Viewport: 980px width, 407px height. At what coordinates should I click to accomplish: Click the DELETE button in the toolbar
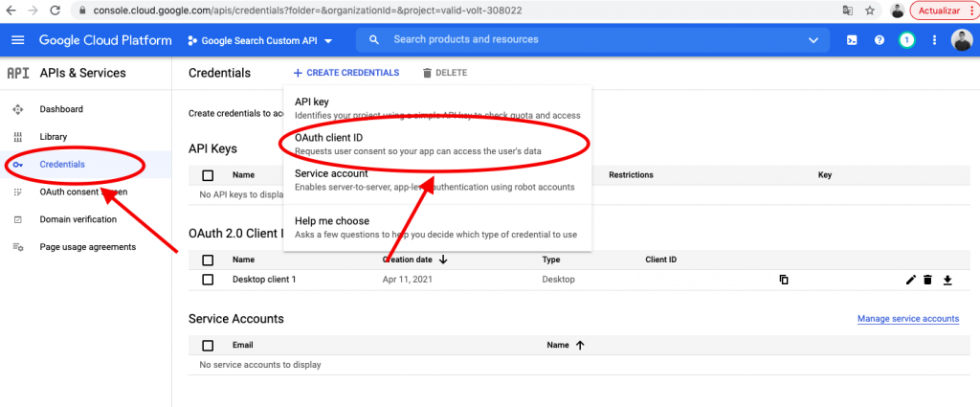point(445,73)
